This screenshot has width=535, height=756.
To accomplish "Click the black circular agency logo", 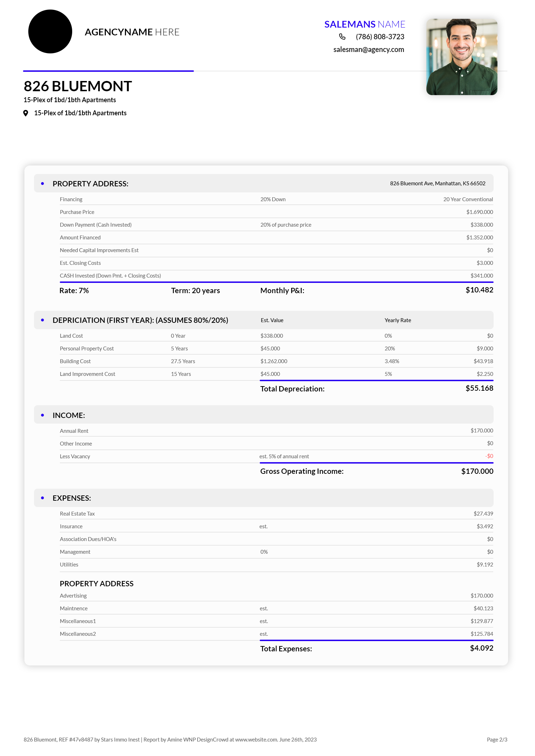I will pyautogui.click(x=50, y=32).
